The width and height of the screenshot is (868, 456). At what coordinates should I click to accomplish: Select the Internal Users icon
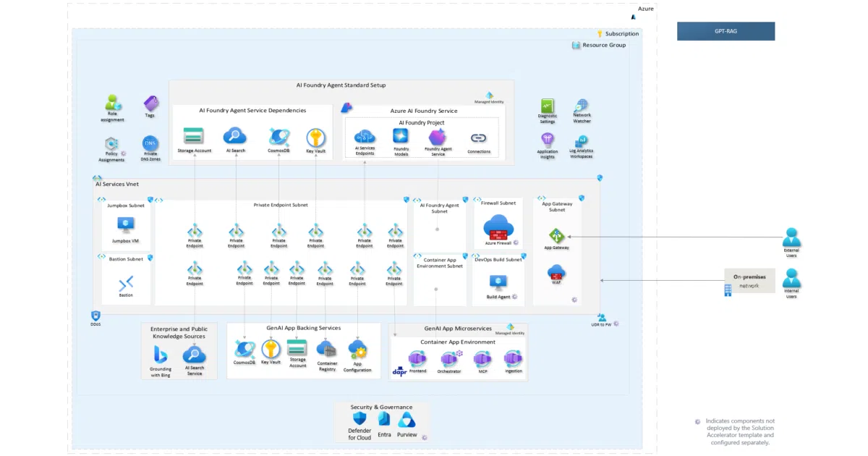(x=791, y=279)
